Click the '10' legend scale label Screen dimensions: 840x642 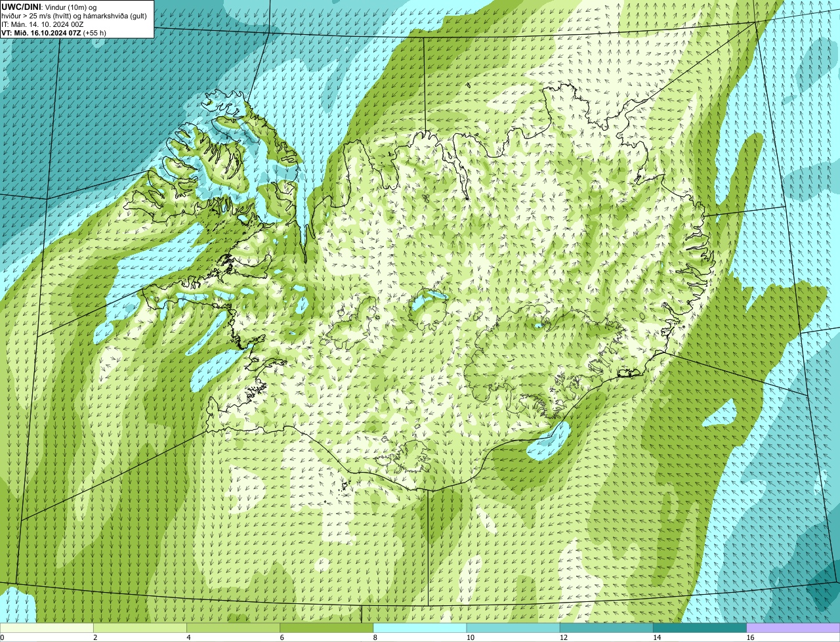(x=470, y=637)
